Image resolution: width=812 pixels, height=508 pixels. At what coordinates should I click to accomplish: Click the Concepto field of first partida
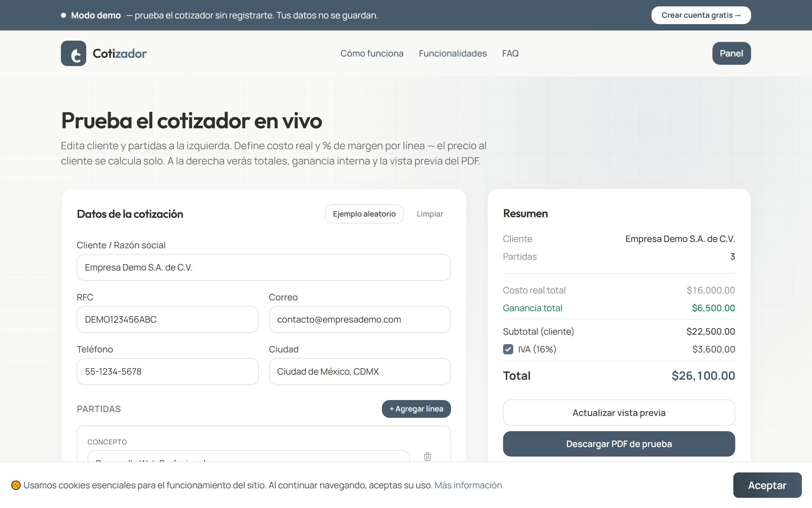tap(248, 457)
